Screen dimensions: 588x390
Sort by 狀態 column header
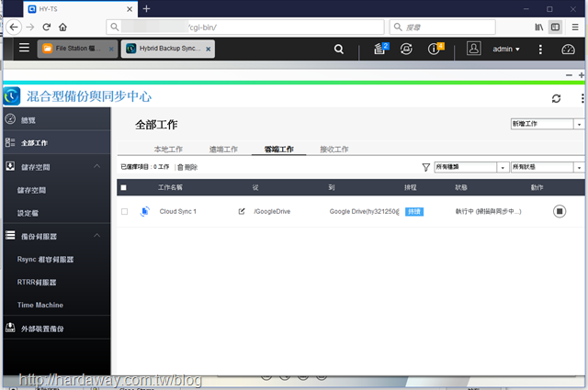tap(461, 187)
